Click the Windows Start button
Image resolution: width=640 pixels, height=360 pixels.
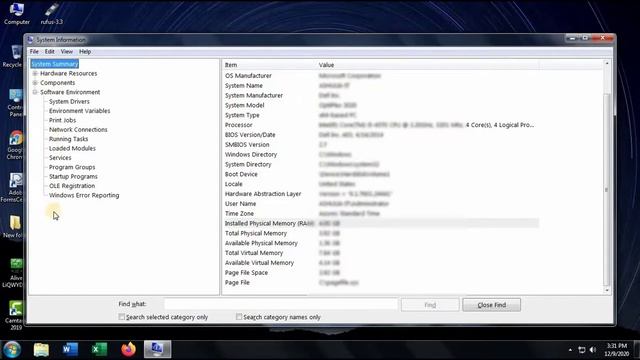click(12, 350)
